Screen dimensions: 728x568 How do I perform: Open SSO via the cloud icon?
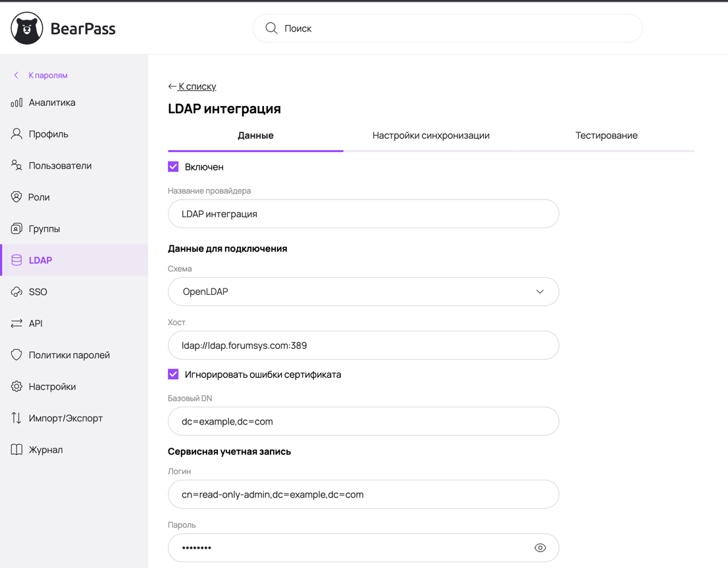click(16, 292)
